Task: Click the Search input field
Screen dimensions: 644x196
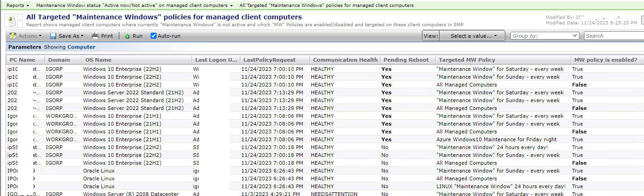Action: 614,36
